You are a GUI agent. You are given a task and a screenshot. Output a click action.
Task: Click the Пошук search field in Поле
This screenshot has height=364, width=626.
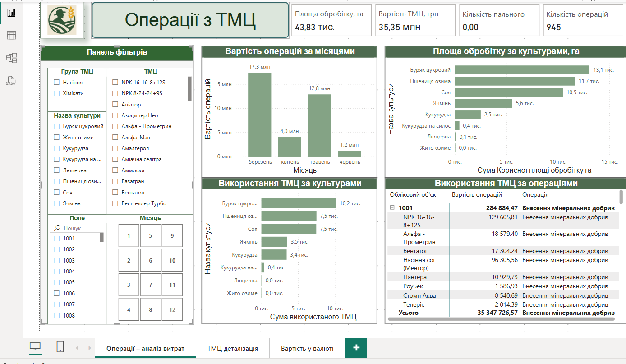[79, 228]
